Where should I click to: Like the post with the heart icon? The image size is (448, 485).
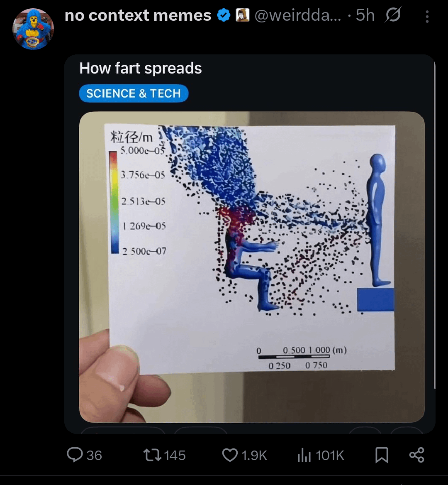tap(230, 455)
